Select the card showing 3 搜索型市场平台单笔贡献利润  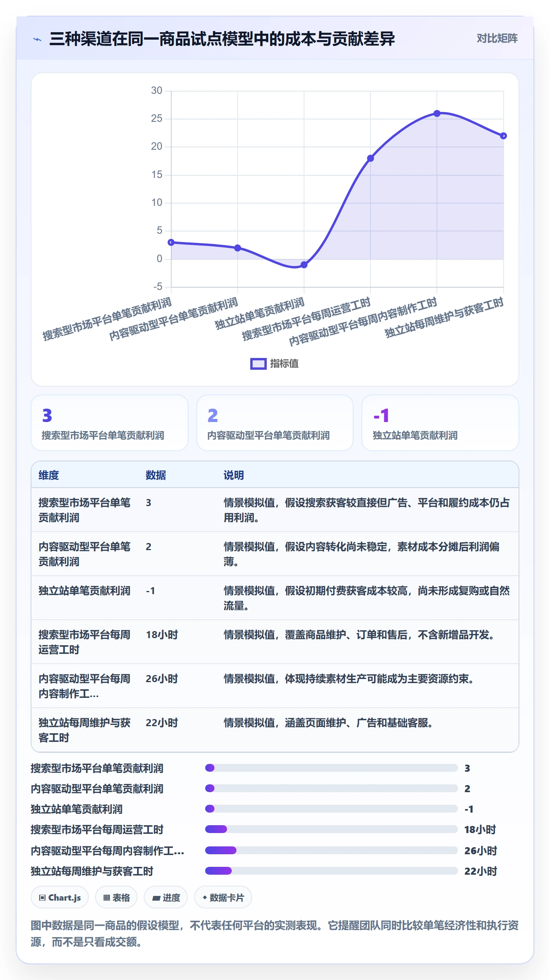pyautogui.click(x=110, y=423)
